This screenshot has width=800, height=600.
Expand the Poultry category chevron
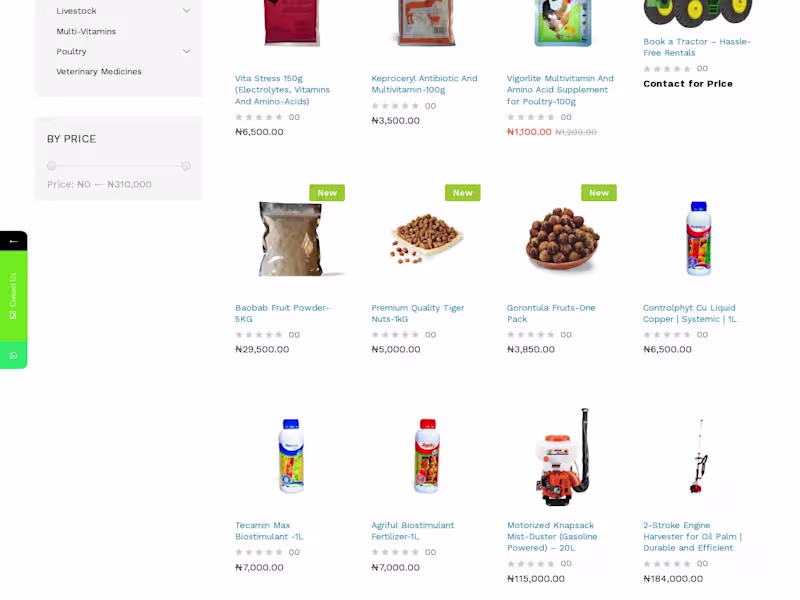[x=187, y=52]
